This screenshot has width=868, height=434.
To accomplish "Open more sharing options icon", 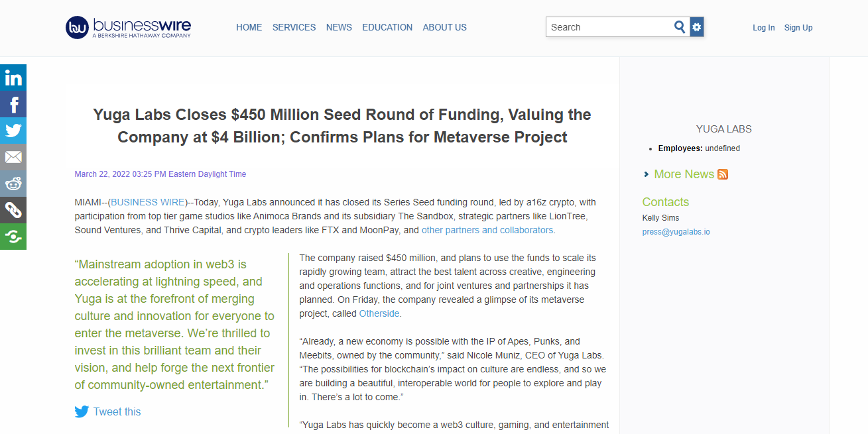I will click(13, 237).
